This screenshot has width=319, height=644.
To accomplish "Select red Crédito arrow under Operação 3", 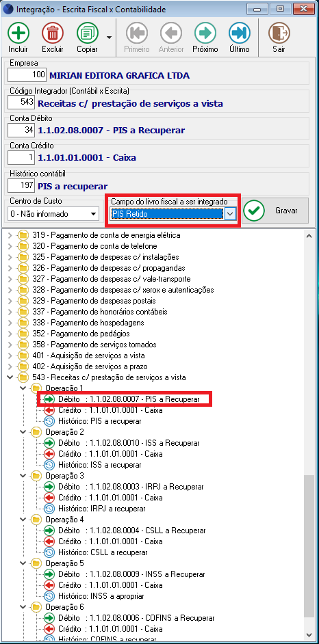I will tap(49, 498).
